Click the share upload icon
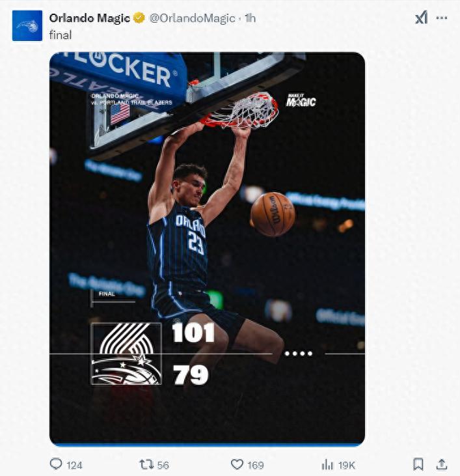 coord(442,464)
